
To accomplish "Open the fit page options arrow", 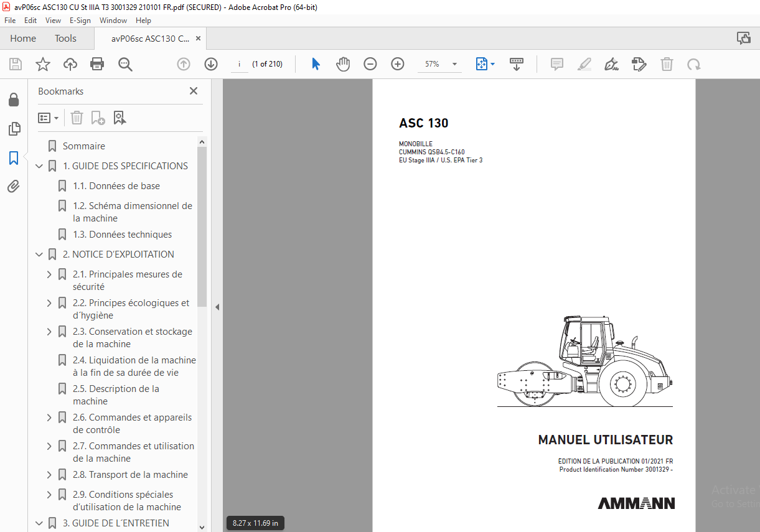I will point(493,64).
